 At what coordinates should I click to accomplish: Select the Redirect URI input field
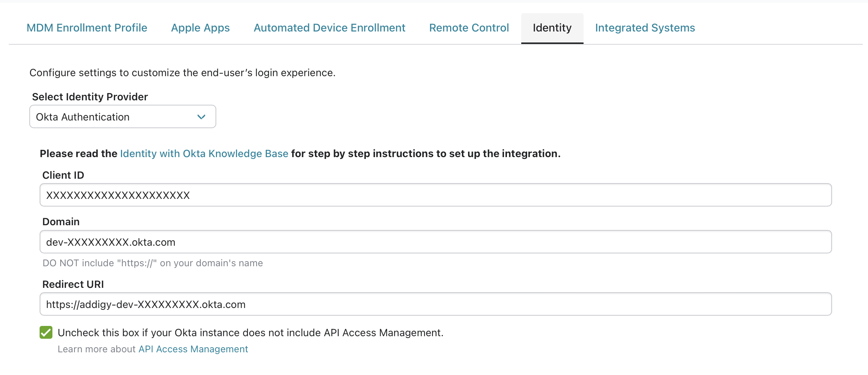point(435,304)
